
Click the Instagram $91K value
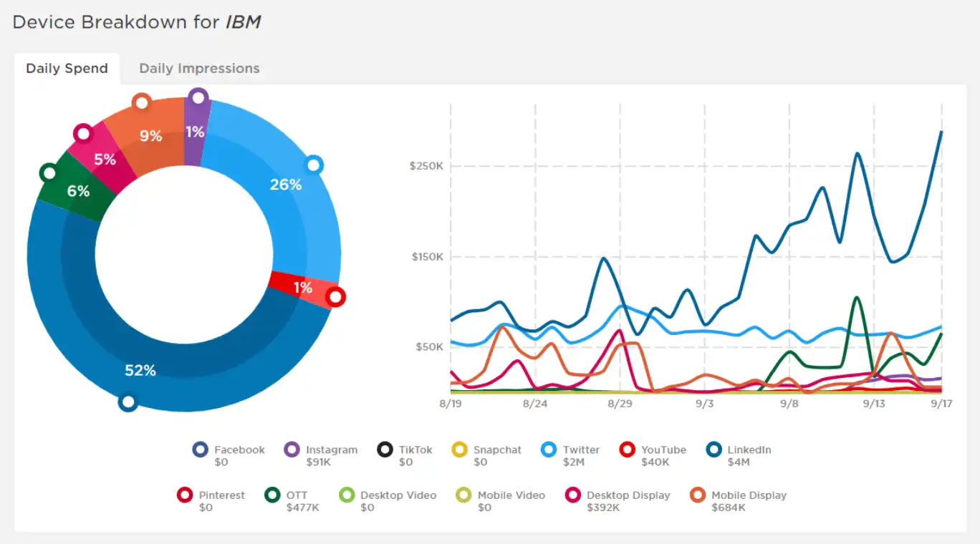pos(318,462)
